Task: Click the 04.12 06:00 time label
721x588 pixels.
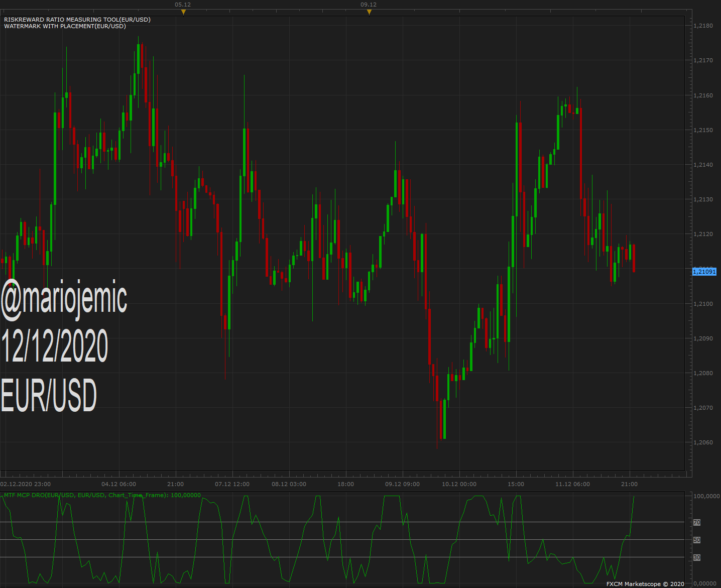Action: (x=119, y=484)
